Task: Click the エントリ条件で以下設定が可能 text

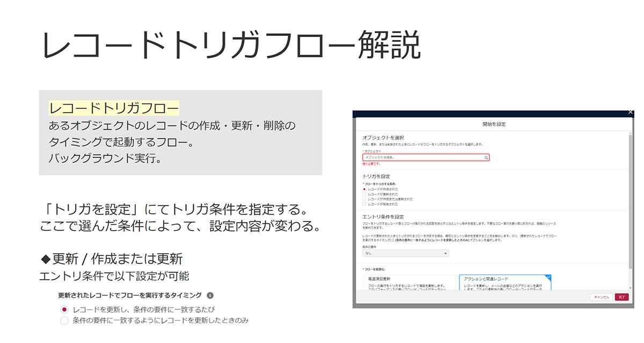Action: point(114,277)
